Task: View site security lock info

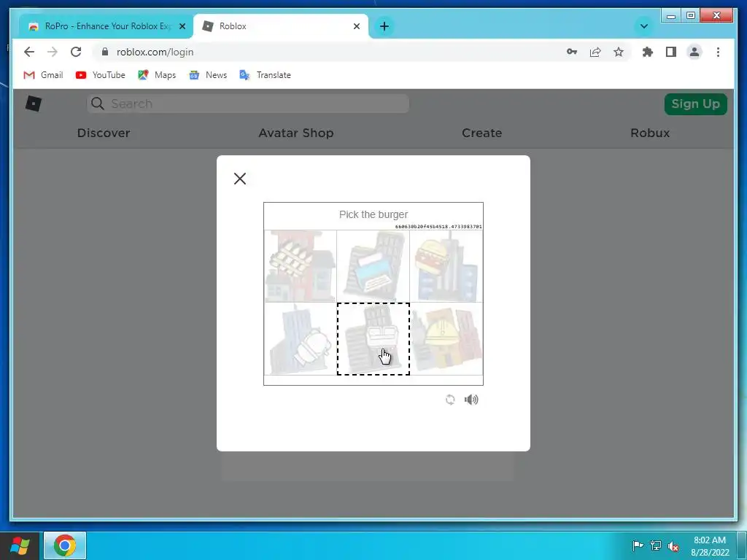Action: coord(105,52)
